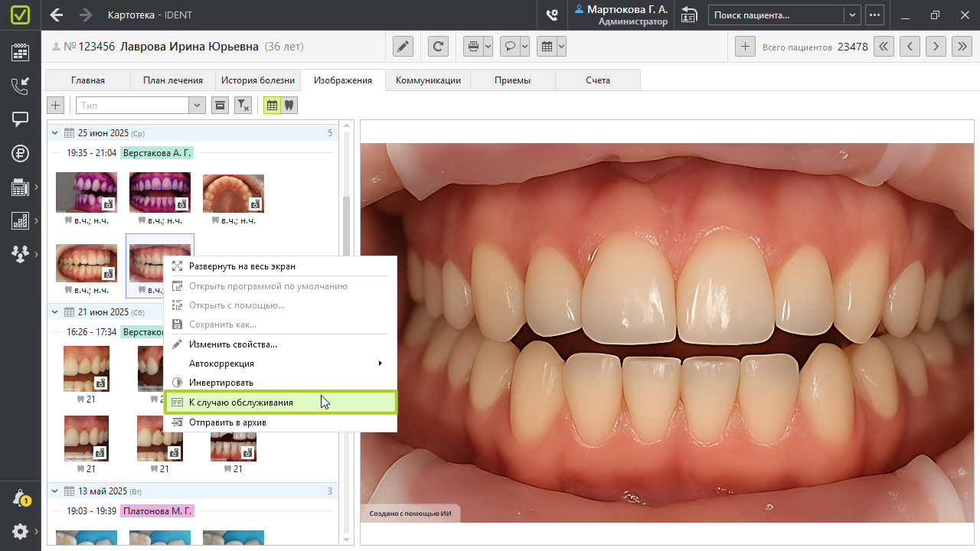Collapse the 25 июн 2025 group
Viewport: 980px width, 551px height.
coord(54,133)
